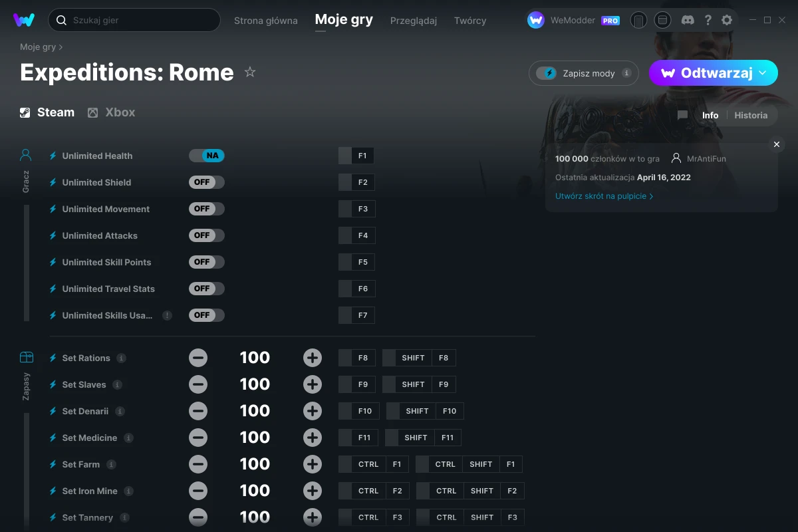798x532 pixels.
Task: Toggle Unlimited Skill Points switch
Action: click(207, 262)
